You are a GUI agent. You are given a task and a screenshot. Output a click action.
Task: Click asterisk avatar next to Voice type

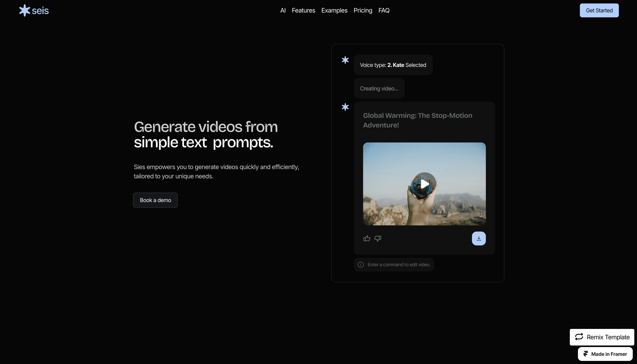point(345,60)
